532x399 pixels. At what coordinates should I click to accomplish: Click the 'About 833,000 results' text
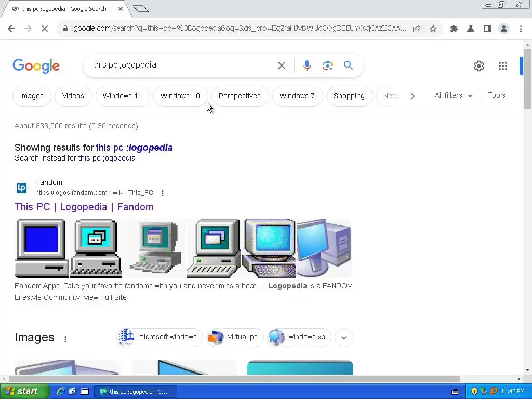coord(76,126)
